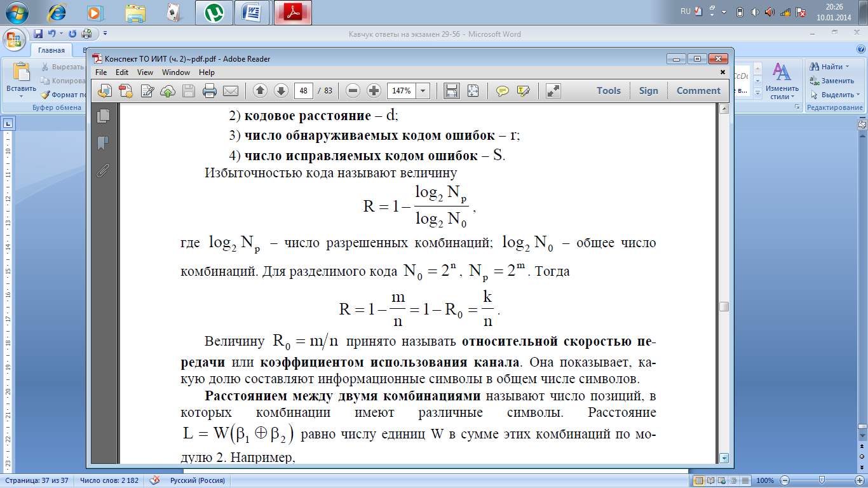The width and height of the screenshot is (868, 488).
Task: Select the Главная ribbon tab in Word
Action: click(x=51, y=50)
